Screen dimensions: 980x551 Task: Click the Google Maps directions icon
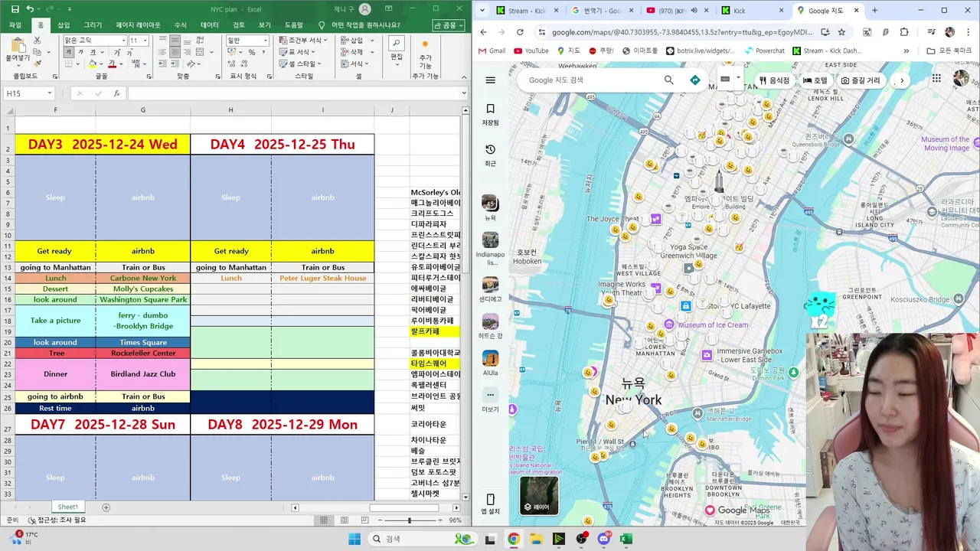(x=695, y=80)
